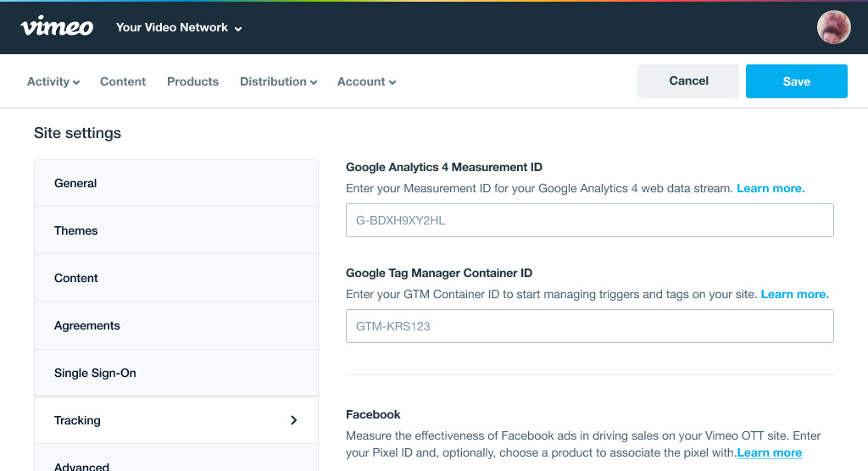Open Learn more link for Tag Manager
This screenshot has width=868, height=471.
[x=795, y=294]
